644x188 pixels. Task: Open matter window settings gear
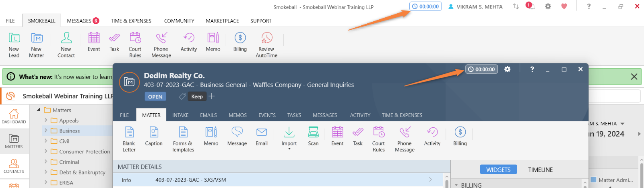click(x=508, y=69)
